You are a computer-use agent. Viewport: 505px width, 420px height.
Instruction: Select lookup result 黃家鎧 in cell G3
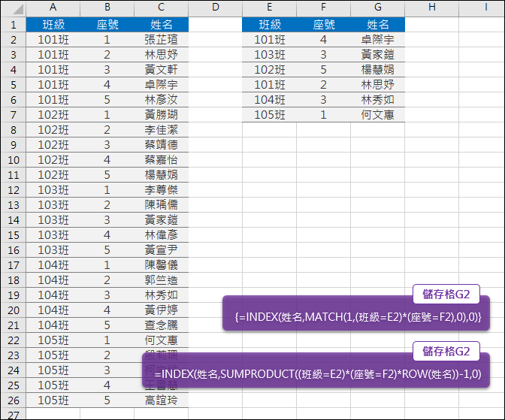(378, 55)
